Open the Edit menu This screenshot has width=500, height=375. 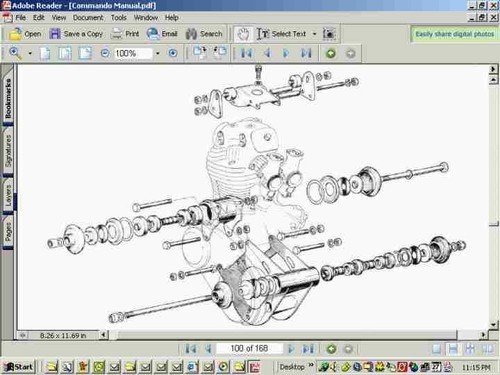pos(39,18)
